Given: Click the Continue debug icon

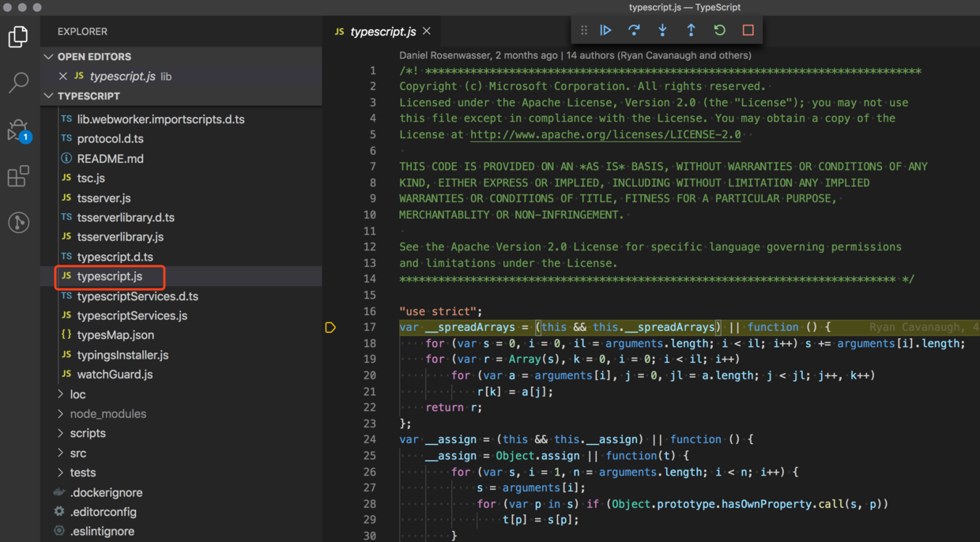Looking at the screenshot, I should click(605, 30).
